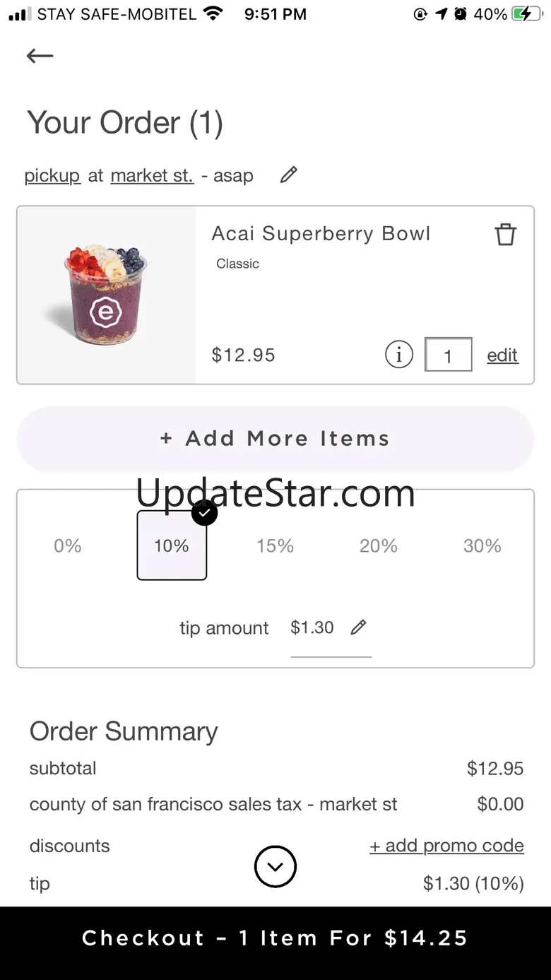Viewport: 551px width, 980px height.
Task: Tap the battery status icon
Action: pos(527,14)
